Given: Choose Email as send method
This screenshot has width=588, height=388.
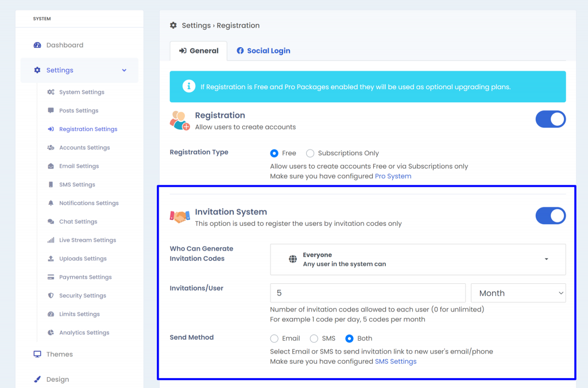Looking at the screenshot, I should click(274, 339).
